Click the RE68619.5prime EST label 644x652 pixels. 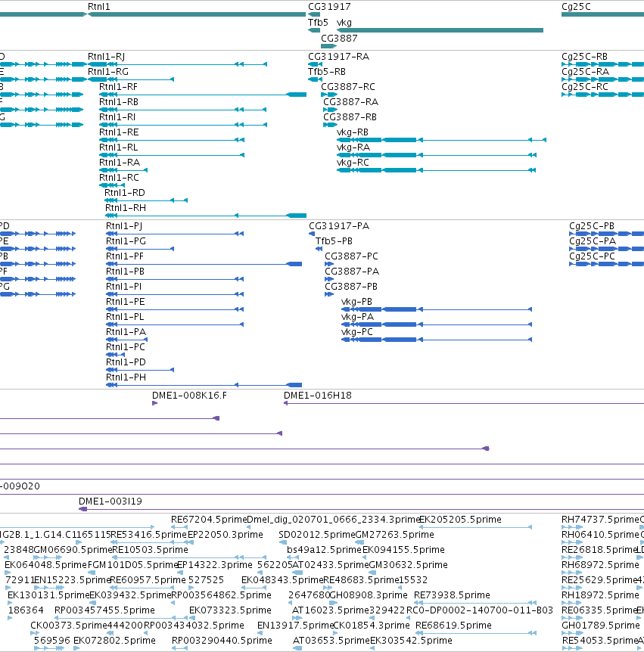point(453,626)
